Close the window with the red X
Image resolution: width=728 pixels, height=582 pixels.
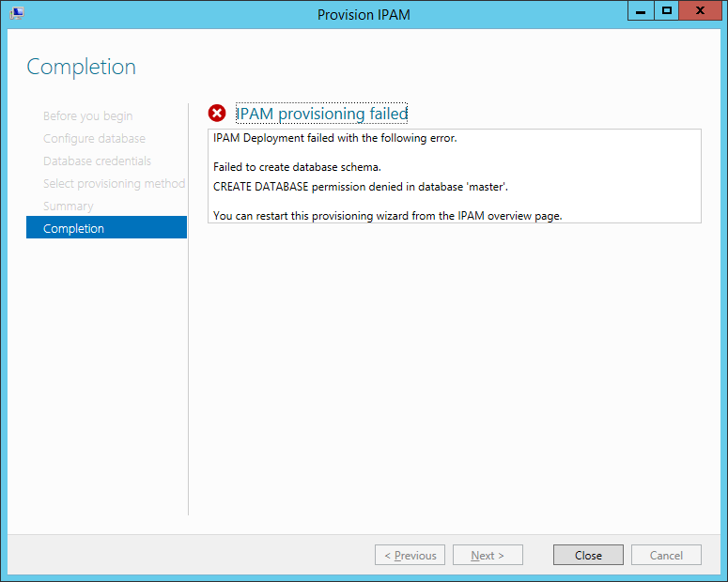pos(700,10)
